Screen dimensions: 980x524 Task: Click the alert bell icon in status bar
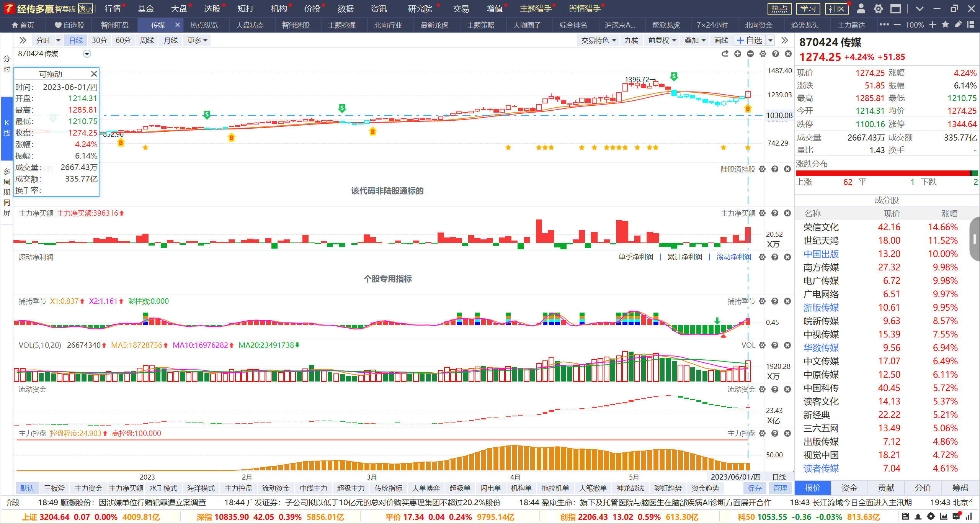pyautogui.click(x=918, y=517)
